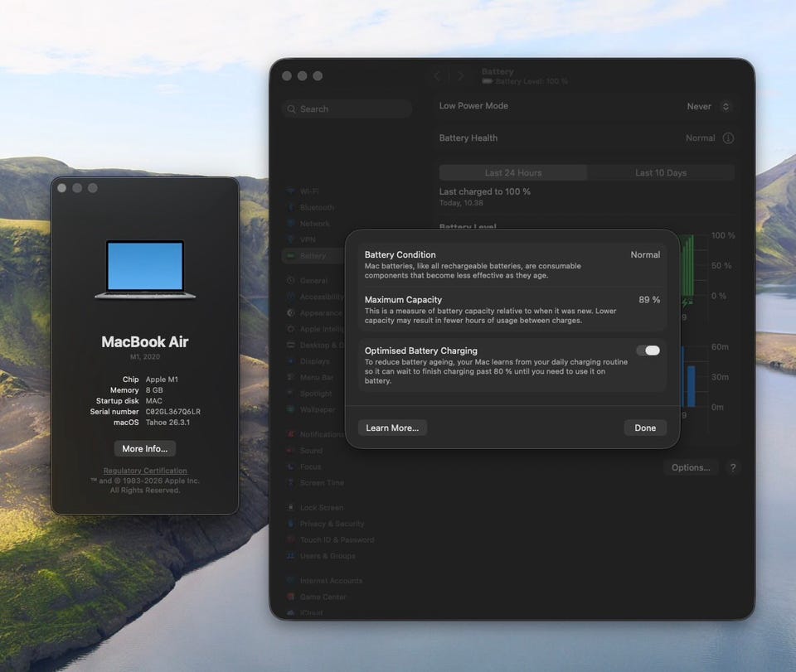
Task: Open Accessibility settings in the sidebar
Action: [315, 297]
